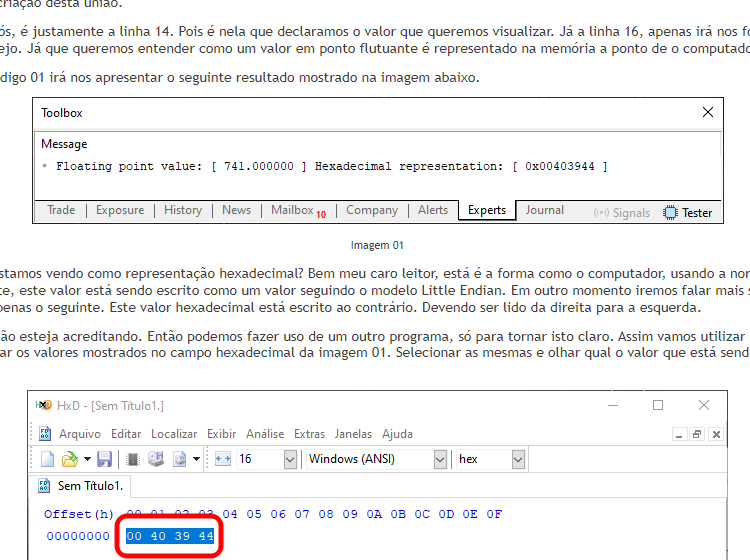Click the 0A column header in hex view
This screenshot has height=560, width=750.
(x=374, y=514)
